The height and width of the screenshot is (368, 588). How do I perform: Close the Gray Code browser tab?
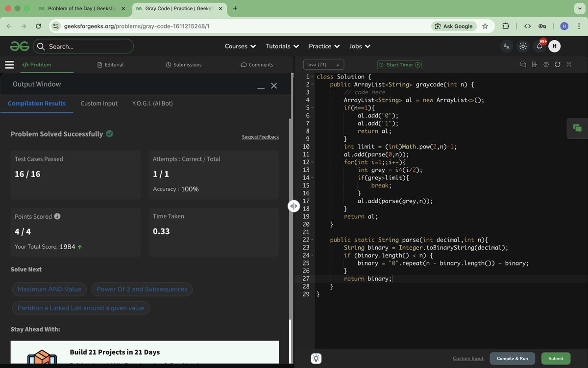pos(221,9)
